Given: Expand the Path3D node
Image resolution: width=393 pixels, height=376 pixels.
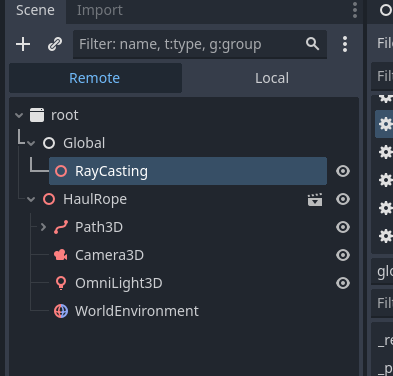Looking at the screenshot, I should coord(43,227).
